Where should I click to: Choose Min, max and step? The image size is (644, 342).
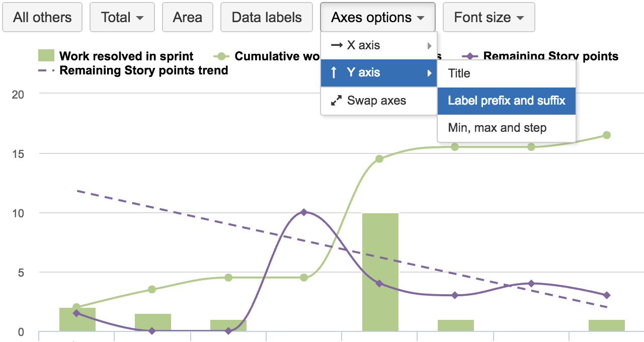(x=497, y=128)
